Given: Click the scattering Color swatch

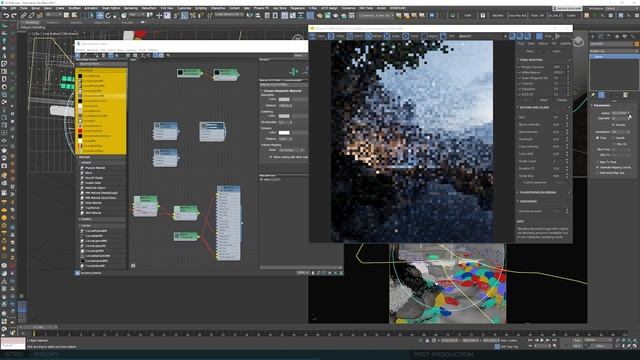Looking at the screenshot, I should (284, 116).
